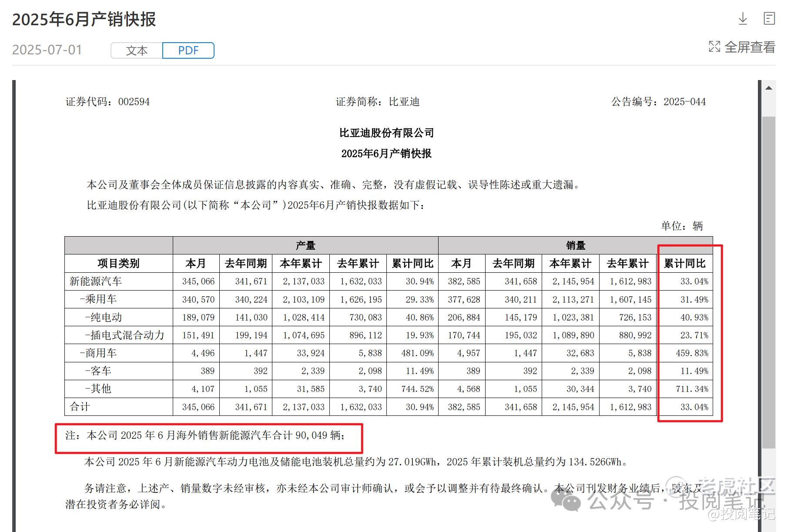Click 证券简称：比亚迪 text
This screenshot has height=532, width=791.
(x=378, y=102)
